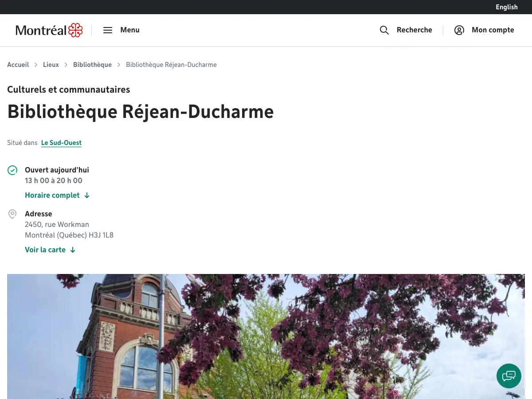Viewport: 532px width, 399px height.
Task: Click the address 2450, rue Workman
Action: click(x=57, y=225)
